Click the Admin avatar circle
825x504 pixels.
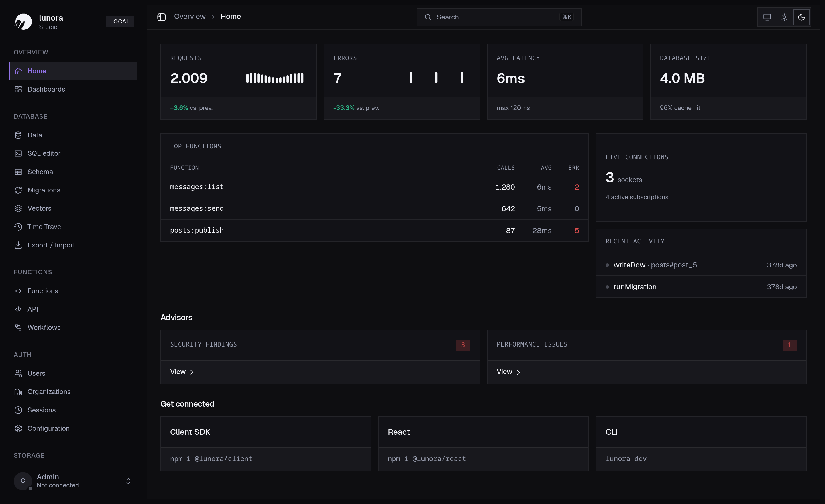click(23, 481)
